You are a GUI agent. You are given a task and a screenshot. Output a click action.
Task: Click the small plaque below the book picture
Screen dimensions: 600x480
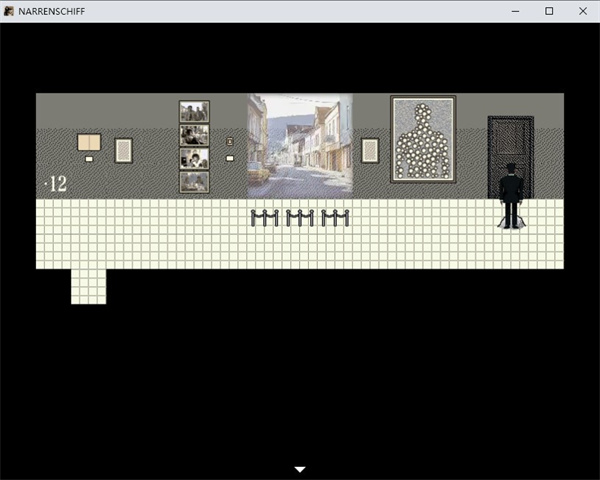click(89, 158)
